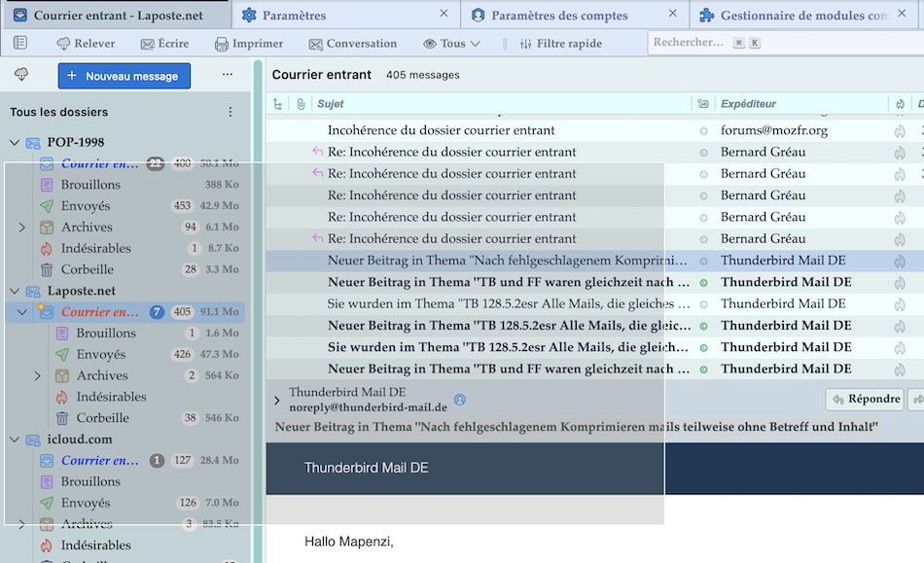Select Brouillons folder in POP-1998

click(x=124, y=185)
